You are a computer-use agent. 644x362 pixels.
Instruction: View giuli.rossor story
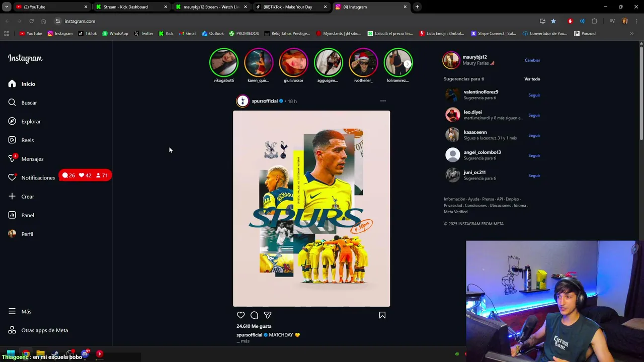(x=293, y=62)
